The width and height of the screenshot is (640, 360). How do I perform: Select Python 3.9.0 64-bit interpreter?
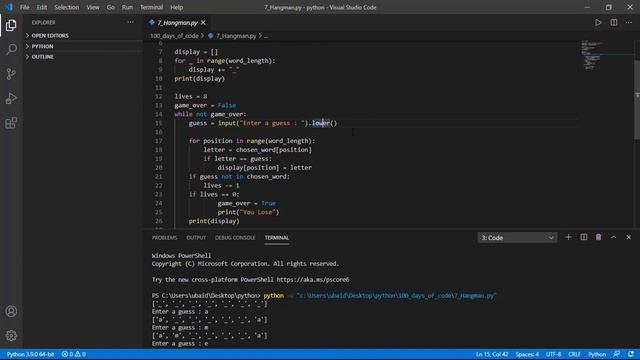30,354
